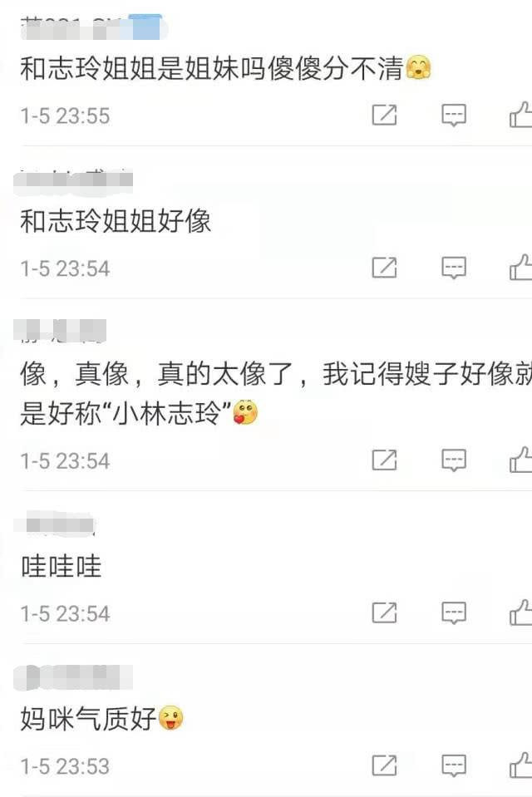This screenshot has width=532, height=797.
Task: Like the comment 和志玲姐姐是姐妹吗傻傻分不清
Action: click(x=521, y=115)
